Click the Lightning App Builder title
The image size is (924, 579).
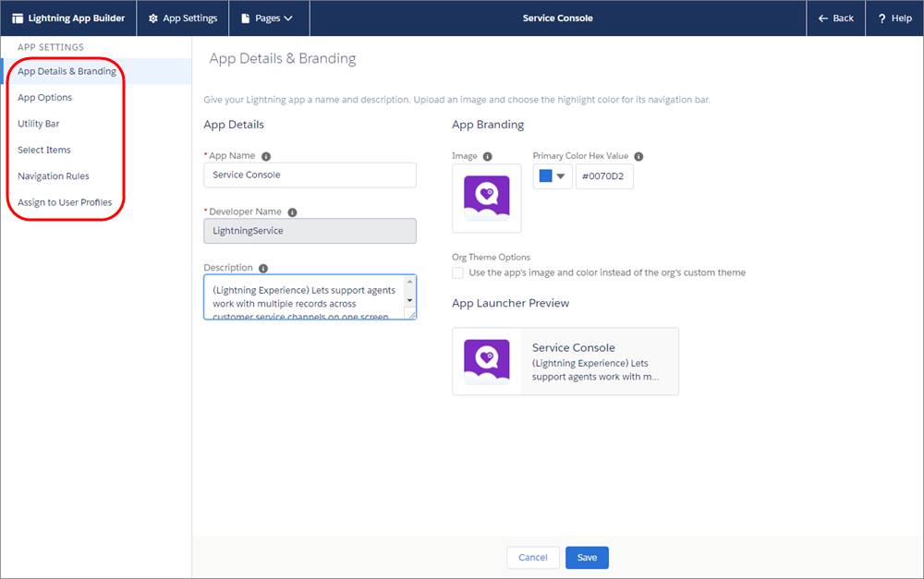pyautogui.click(x=77, y=18)
